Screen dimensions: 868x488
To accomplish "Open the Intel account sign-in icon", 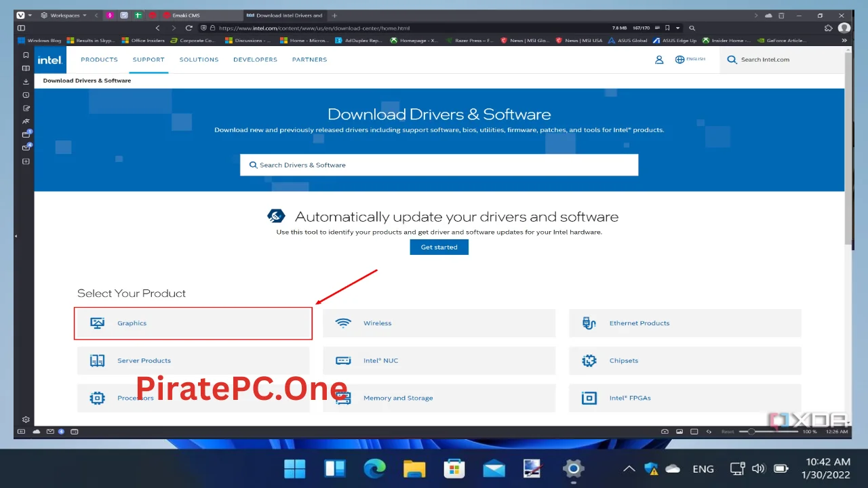I will [659, 60].
